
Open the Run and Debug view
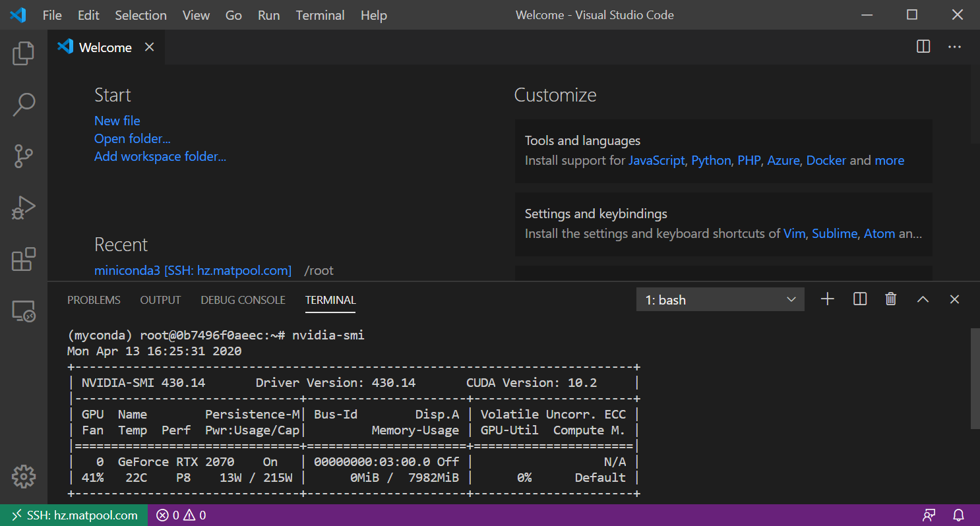point(23,208)
